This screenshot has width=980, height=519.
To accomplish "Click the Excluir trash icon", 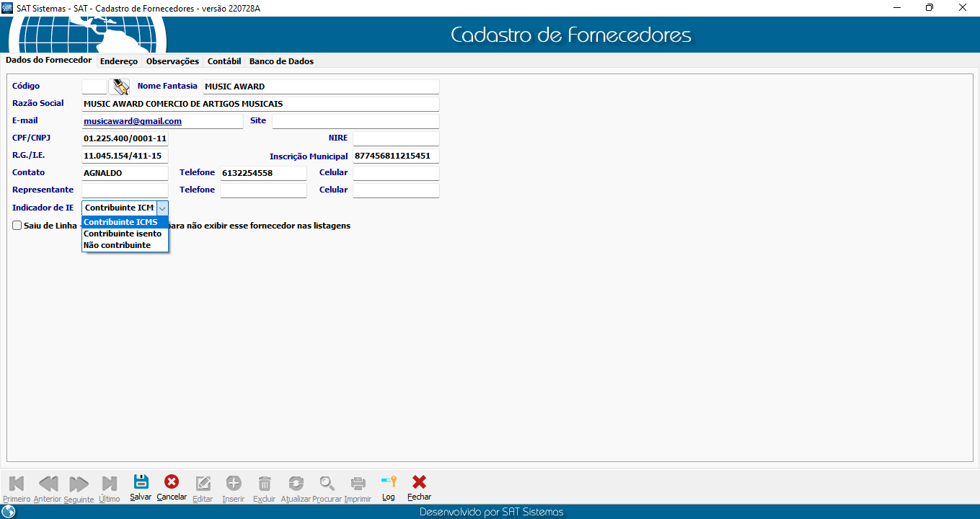I will tap(265, 484).
